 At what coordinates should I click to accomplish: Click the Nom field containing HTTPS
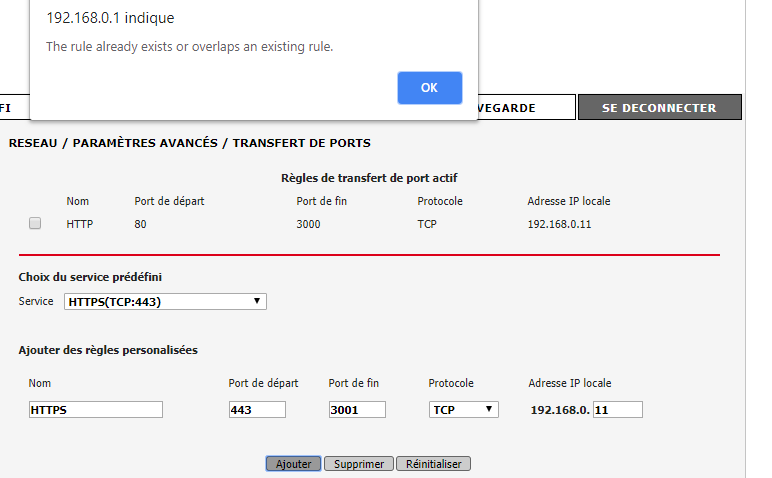95,409
